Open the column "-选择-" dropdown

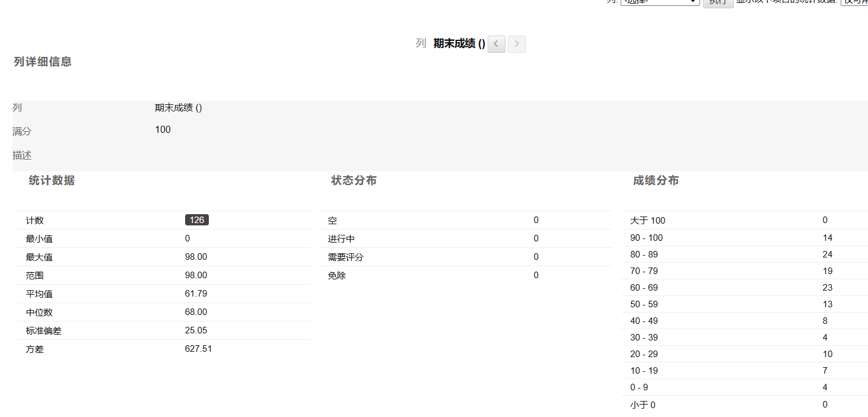pos(660,2)
